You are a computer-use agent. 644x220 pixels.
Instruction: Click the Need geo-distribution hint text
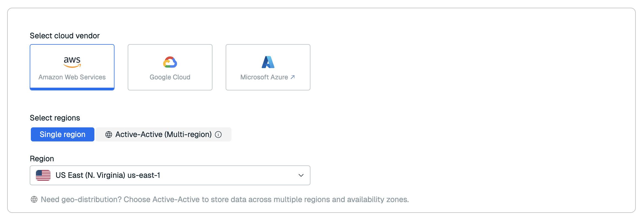click(x=225, y=199)
